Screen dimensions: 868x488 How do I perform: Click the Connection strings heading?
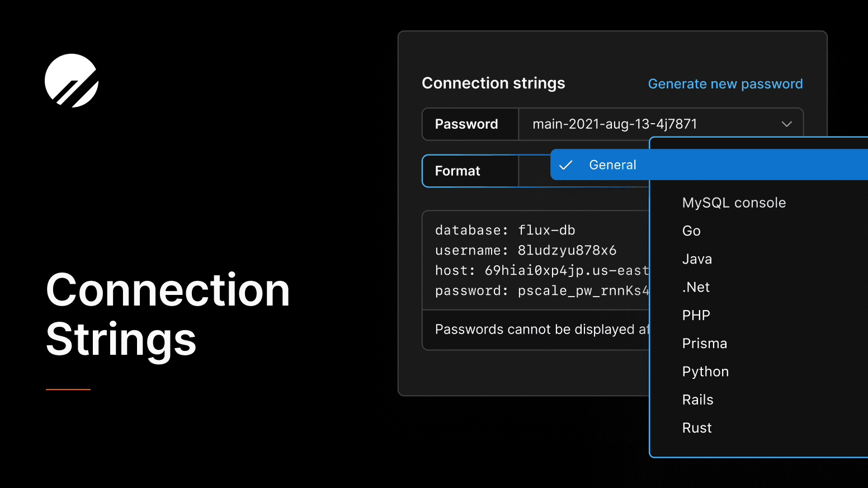point(494,83)
